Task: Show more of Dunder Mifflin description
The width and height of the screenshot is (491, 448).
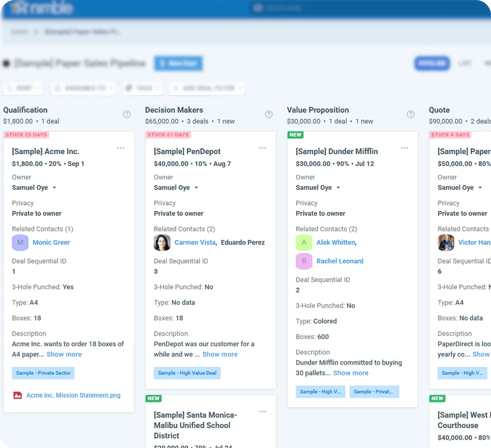Action: click(x=351, y=373)
